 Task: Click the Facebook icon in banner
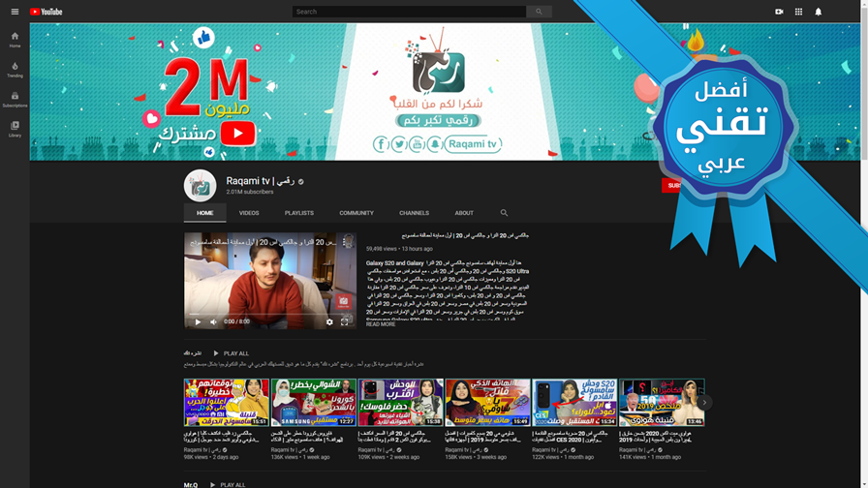coord(381,144)
